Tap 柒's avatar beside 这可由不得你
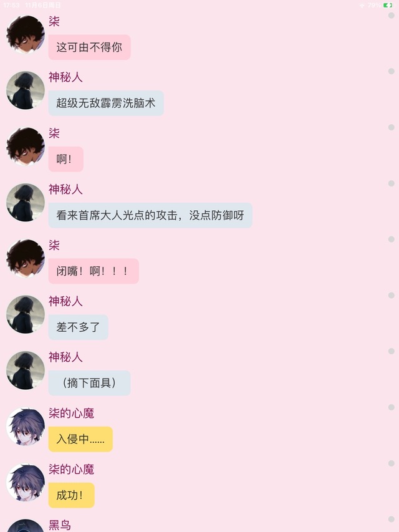The width and height of the screenshot is (399, 532). pyautogui.click(x=26, y=34)
